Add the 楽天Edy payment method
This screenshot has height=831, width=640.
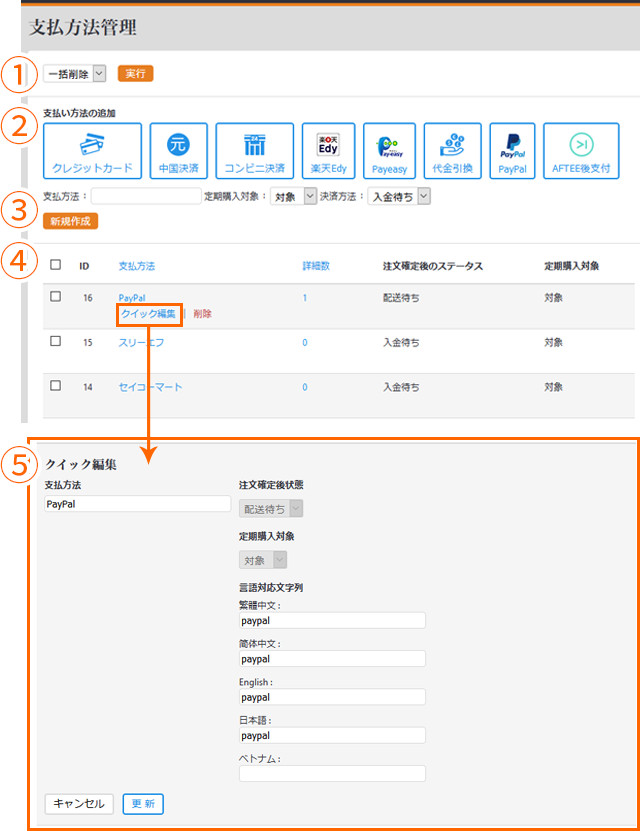pos(329,151)
